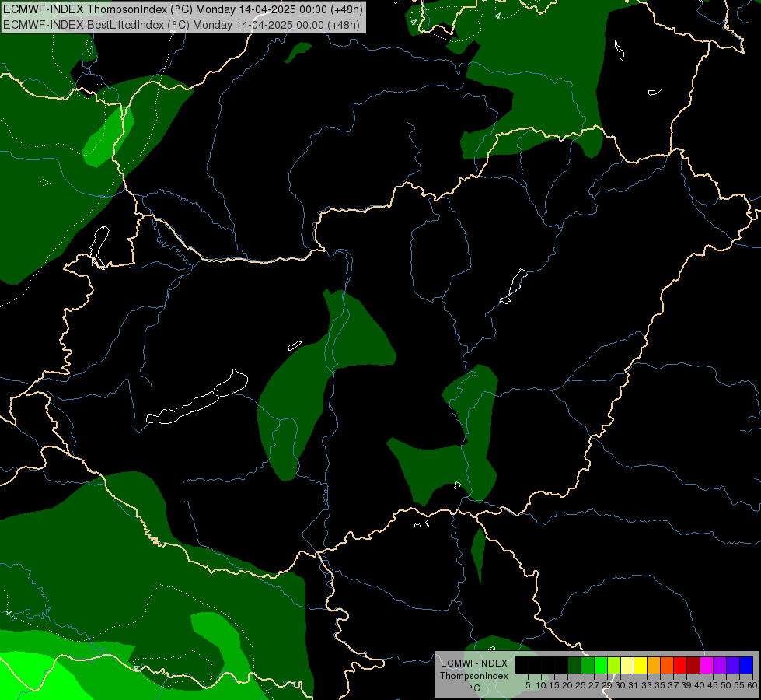Select the blue 55–60 legend swatch
This screenshot has height=700, width=761.
click(x=746, y=665)
